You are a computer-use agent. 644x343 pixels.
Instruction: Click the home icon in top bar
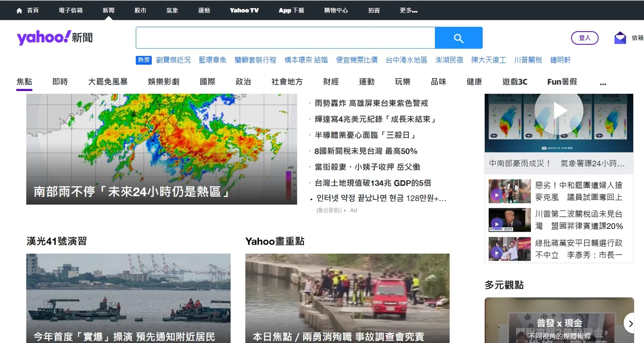(x=19, y=10)
